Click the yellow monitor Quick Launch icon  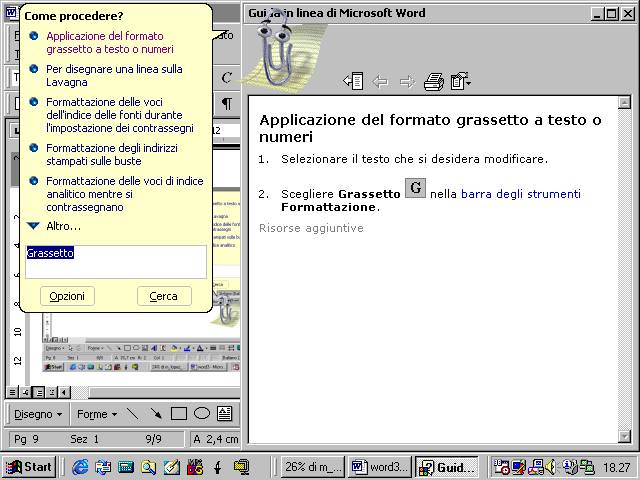241,467
